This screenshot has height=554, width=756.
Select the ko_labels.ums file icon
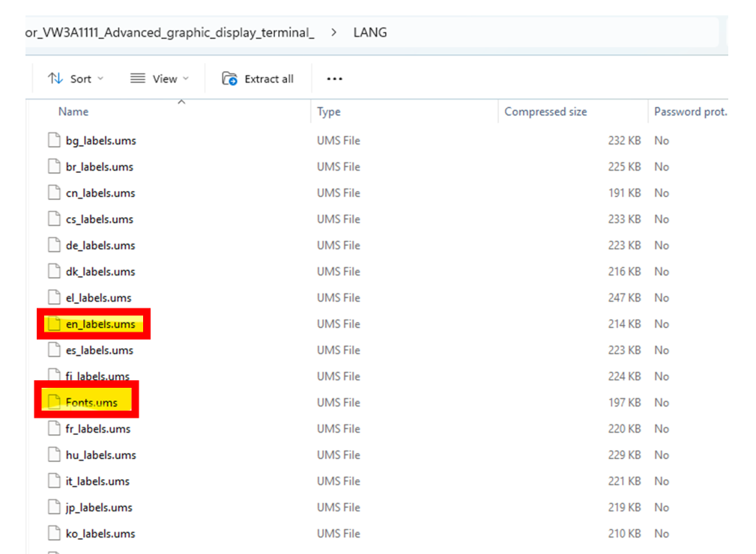[x=55, y=533]
